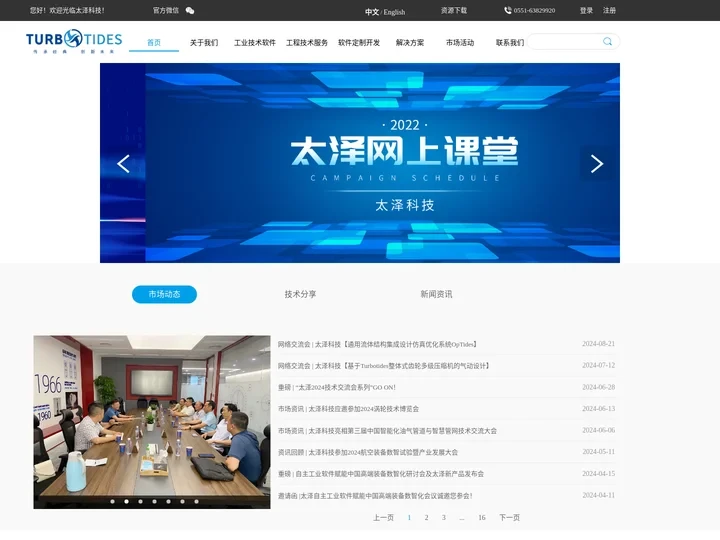Image resolution: width=720 pixels, height=540 pixels.
Task: Go to pagination page 2
Action: (427, 518)
